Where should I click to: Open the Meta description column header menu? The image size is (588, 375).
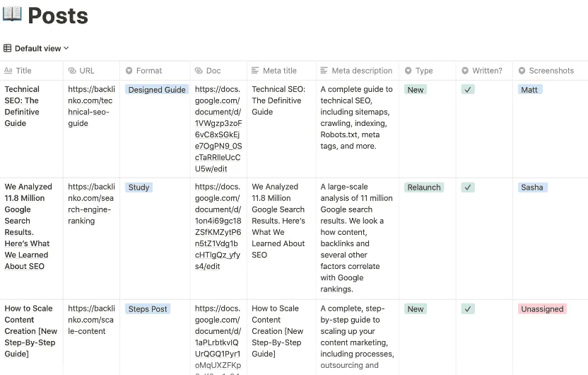pos(358,71)
